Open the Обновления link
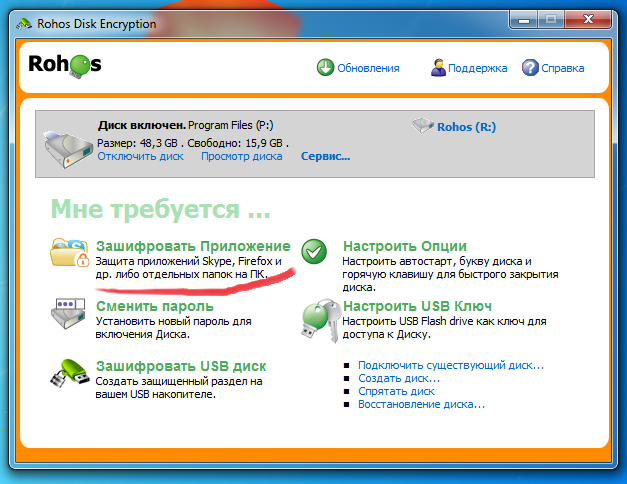The image size is (627, 484). (368, 68)
